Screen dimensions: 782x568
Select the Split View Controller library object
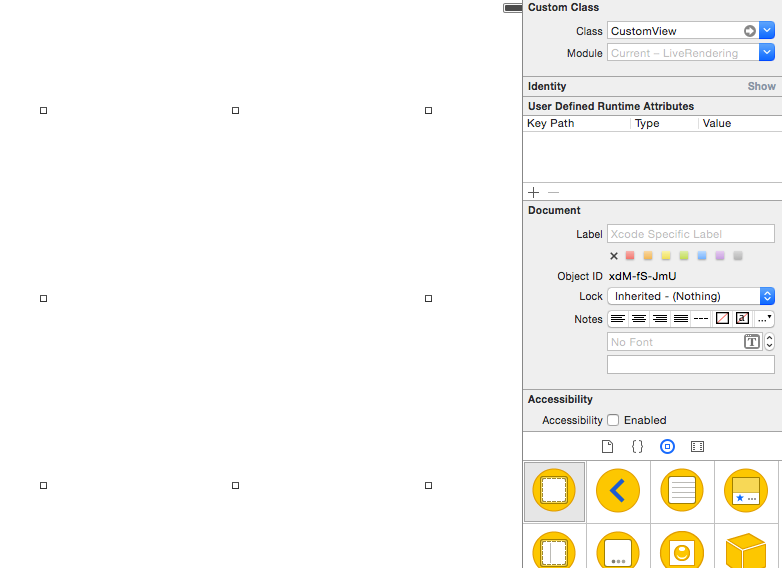[554, 550]
